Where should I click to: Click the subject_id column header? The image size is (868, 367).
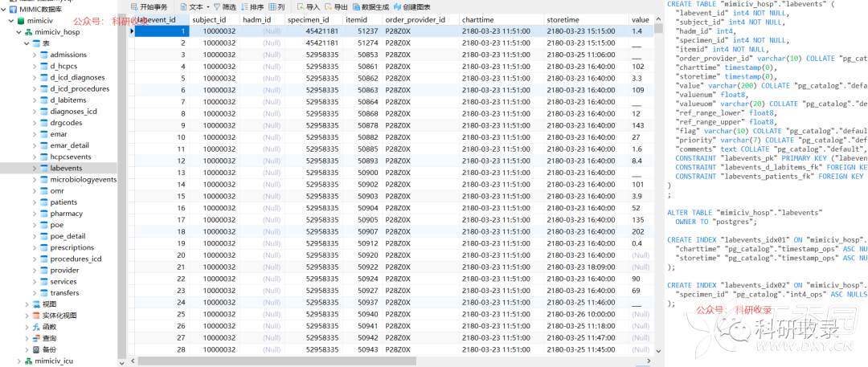pyautogui.click(x=214, y=18)
